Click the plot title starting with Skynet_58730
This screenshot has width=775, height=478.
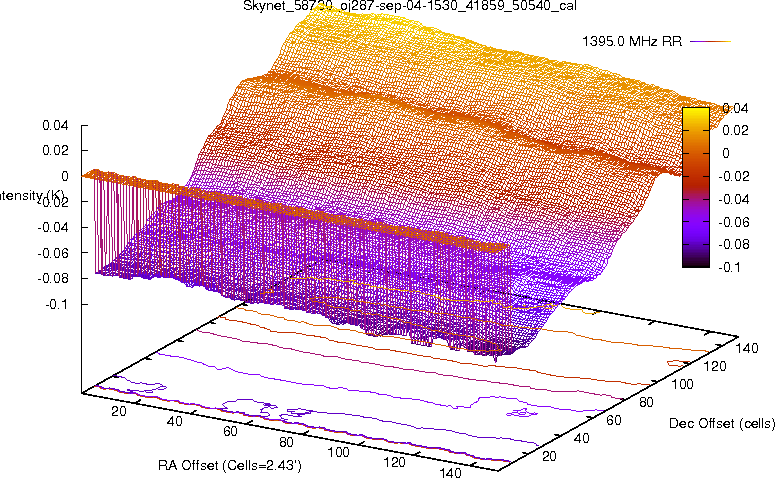(410, 6)
